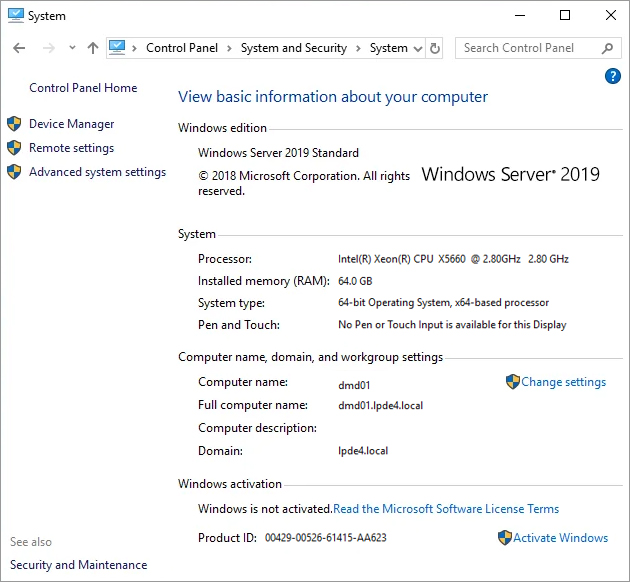
Task: Click the System window title bar icon
Action: click(x=16, y=16)
